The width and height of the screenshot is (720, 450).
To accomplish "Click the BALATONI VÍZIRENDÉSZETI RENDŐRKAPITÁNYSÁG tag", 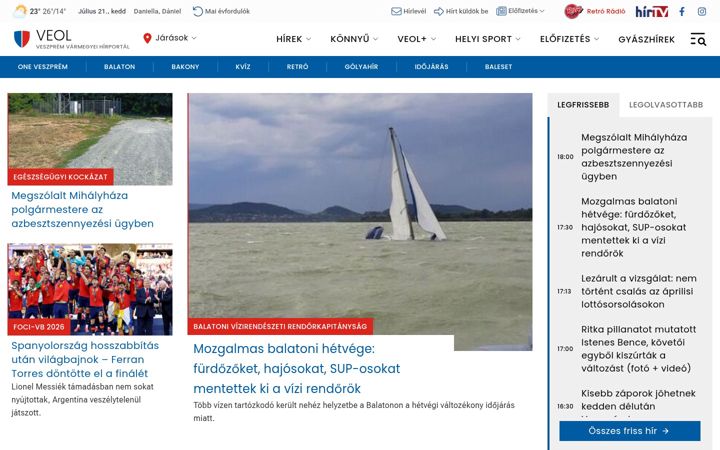I will pyautogui.click(x=280, y=326).
